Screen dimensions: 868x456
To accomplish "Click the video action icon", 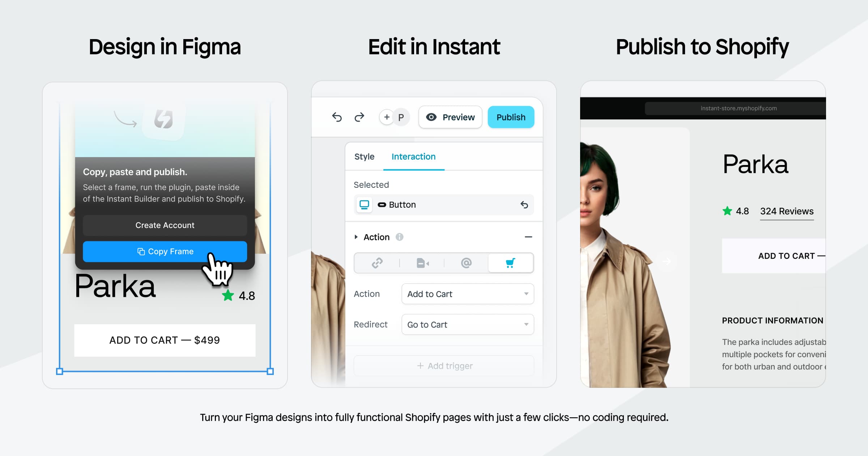I will tap(422, 263).
